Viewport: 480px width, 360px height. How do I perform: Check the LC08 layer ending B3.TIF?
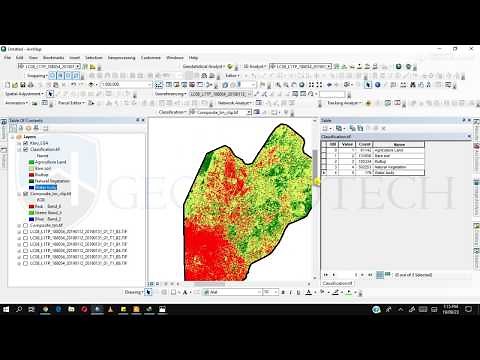tap(26, 232)
